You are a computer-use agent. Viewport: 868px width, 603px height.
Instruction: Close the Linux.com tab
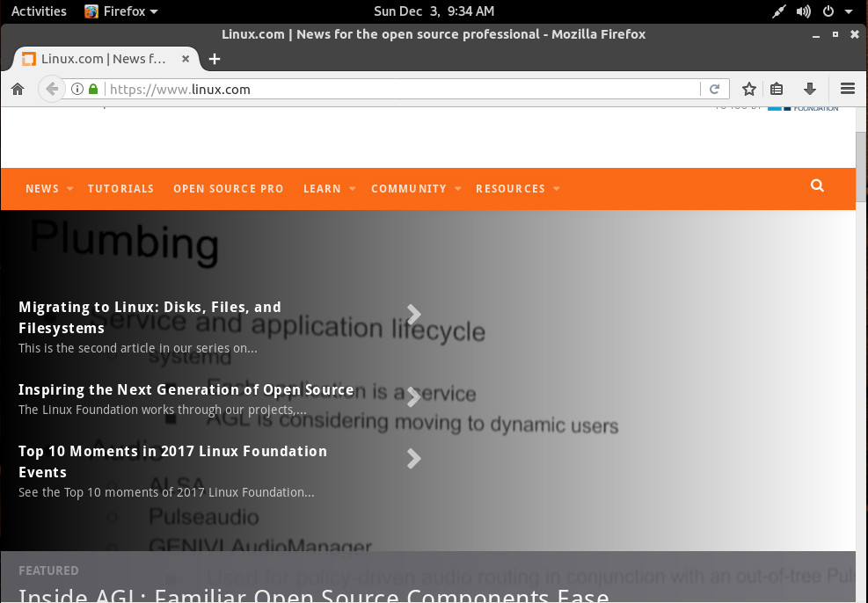186,59
